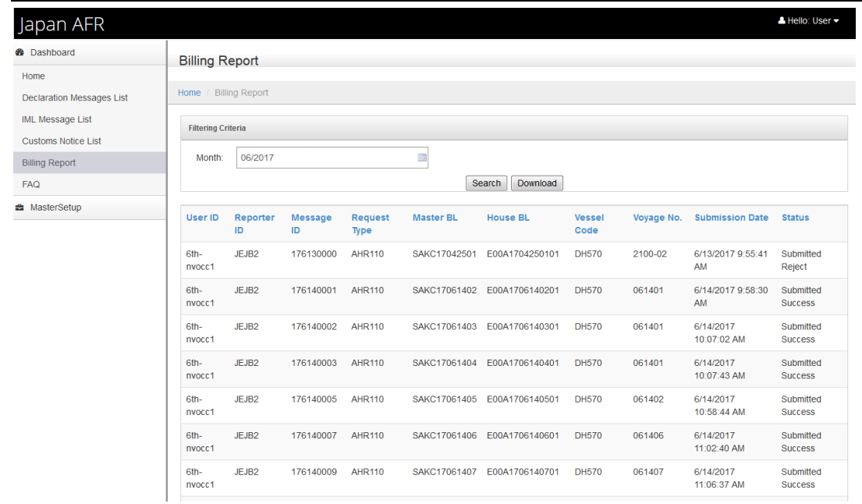Click the Dashboard gauge icon in sidebar

point(20,53)
